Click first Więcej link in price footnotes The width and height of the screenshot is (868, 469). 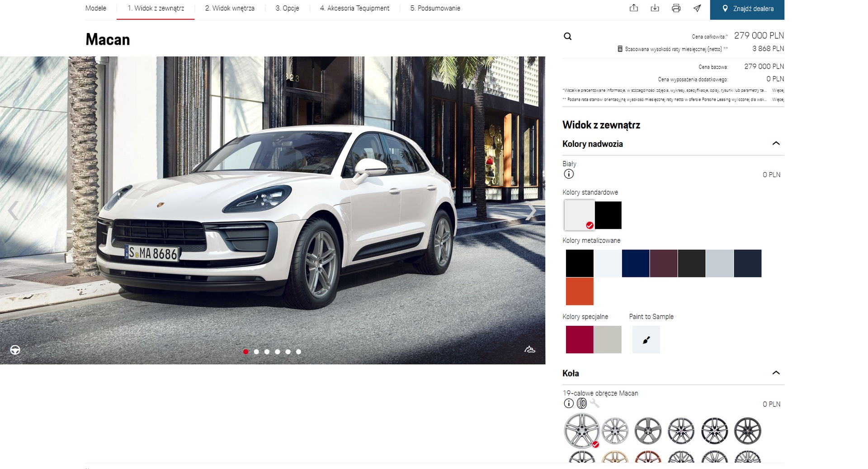[x=778, y=90]
